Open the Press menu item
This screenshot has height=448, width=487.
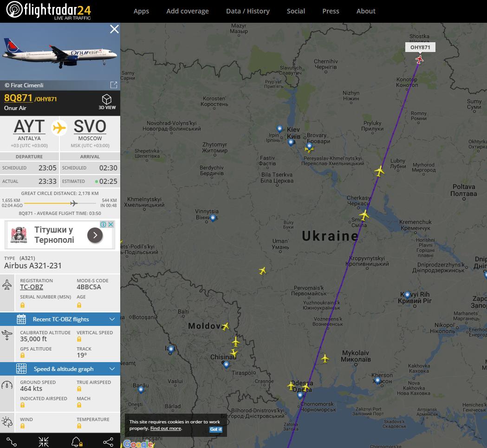(x=331, y=11)
